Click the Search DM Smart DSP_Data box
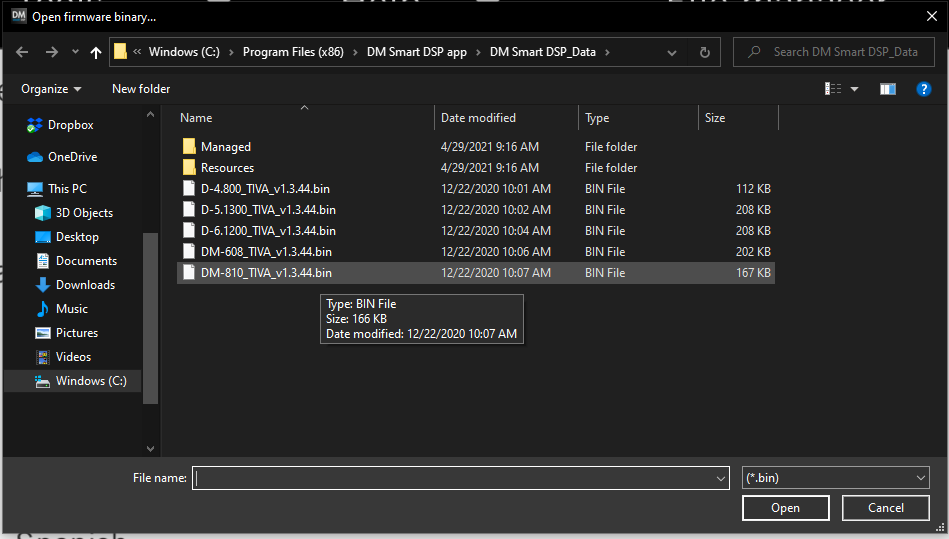The image size is (949, 539). coord(834,52)
